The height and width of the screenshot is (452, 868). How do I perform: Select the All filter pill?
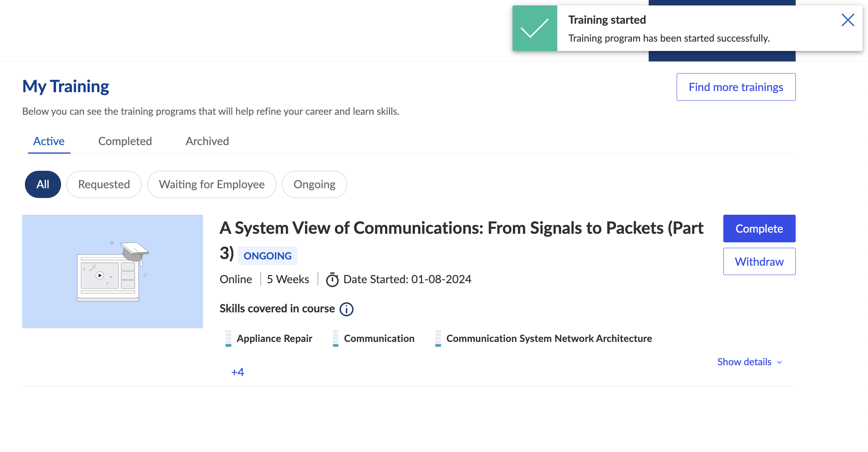pos(42,184)
